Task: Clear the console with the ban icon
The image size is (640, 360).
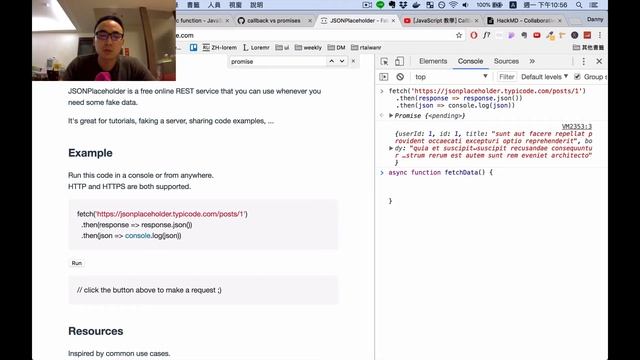Action: (400, 77)
